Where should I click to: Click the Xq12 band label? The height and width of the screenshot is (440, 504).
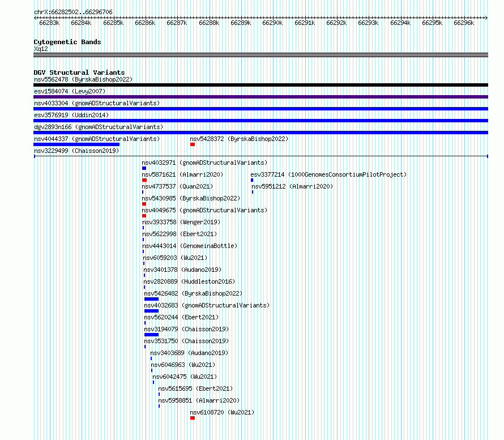pos(41,49)
